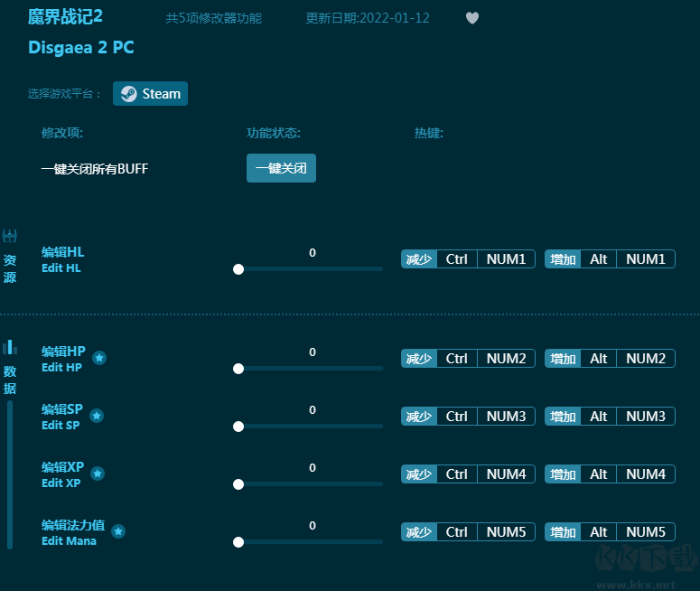Click the NUM4 hotkey next to Alt
The image size is (700, 591).
(x=645, y=474)
